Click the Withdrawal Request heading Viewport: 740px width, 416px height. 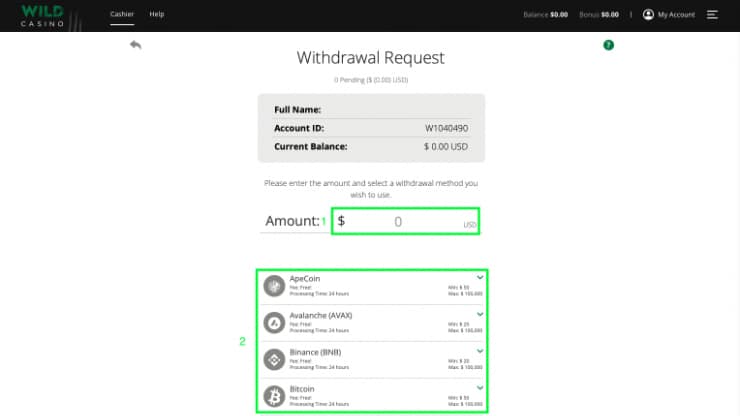tap(370, 58)
